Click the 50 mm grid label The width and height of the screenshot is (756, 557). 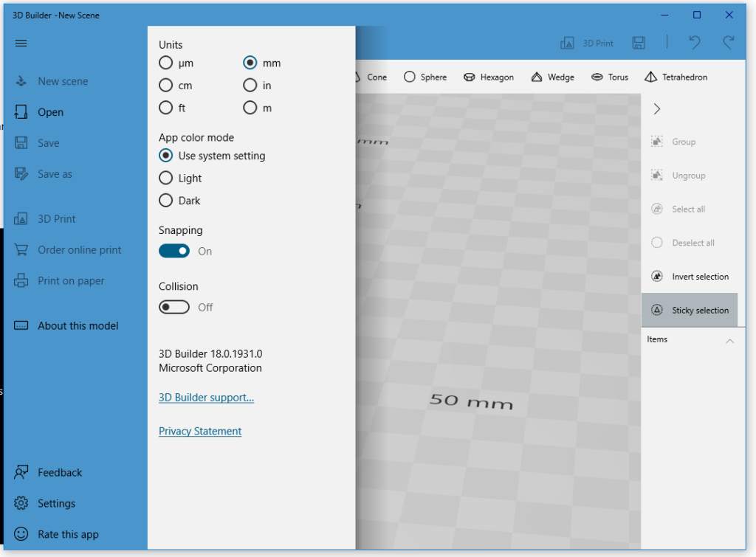tap(471, 401)
